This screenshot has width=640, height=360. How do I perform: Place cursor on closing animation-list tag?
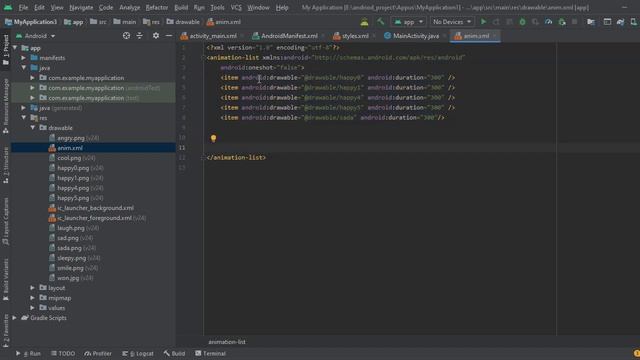236,158
